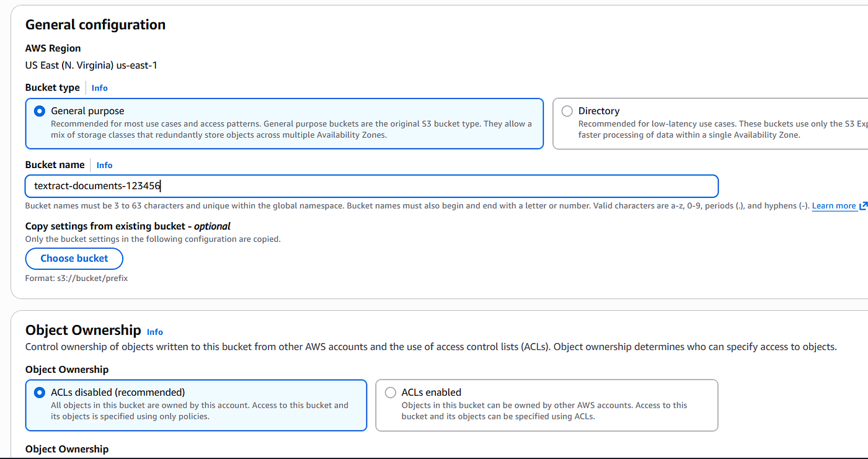Click 'Only the bucket settings' description text
The image size is (868, 459).
pos(153,239)
